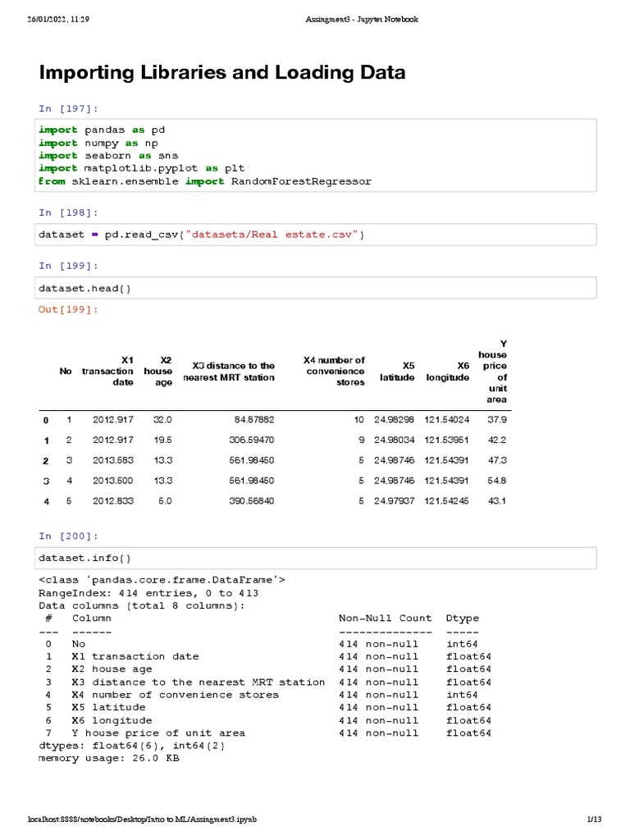This screenshot has height=840, width=630.
Task: Click the "<class 'pandas.core.frame.DataFrame'>" output line
Action: tap(162, 580)
